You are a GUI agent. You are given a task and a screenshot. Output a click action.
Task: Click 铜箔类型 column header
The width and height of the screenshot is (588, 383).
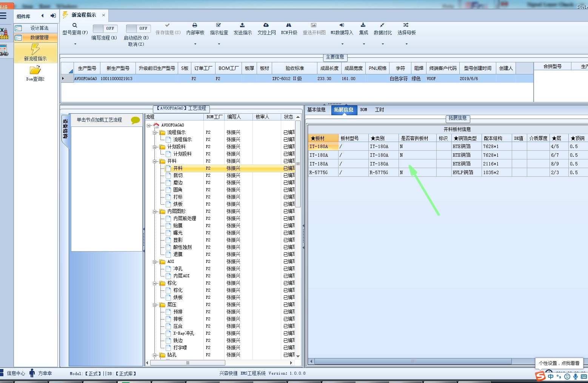click(466, 138)
